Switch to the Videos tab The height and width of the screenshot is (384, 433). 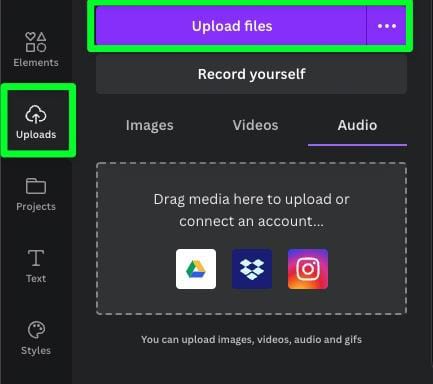(255, 125)
